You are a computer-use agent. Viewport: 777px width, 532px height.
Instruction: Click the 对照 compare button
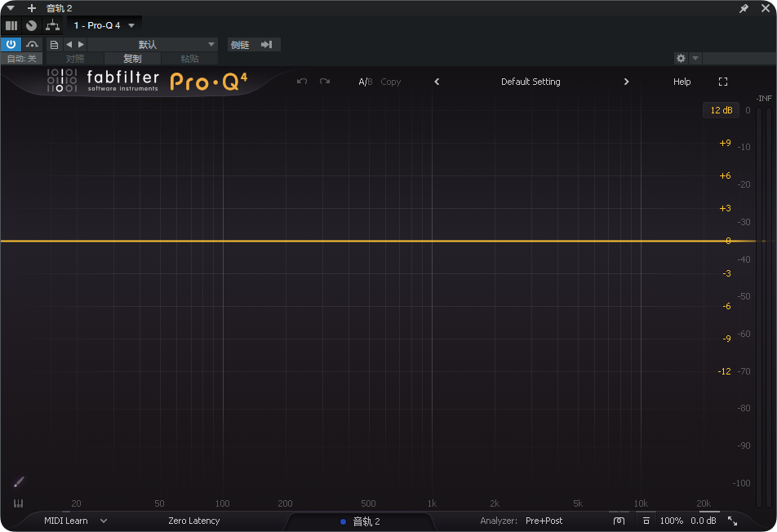pos(75,59)
